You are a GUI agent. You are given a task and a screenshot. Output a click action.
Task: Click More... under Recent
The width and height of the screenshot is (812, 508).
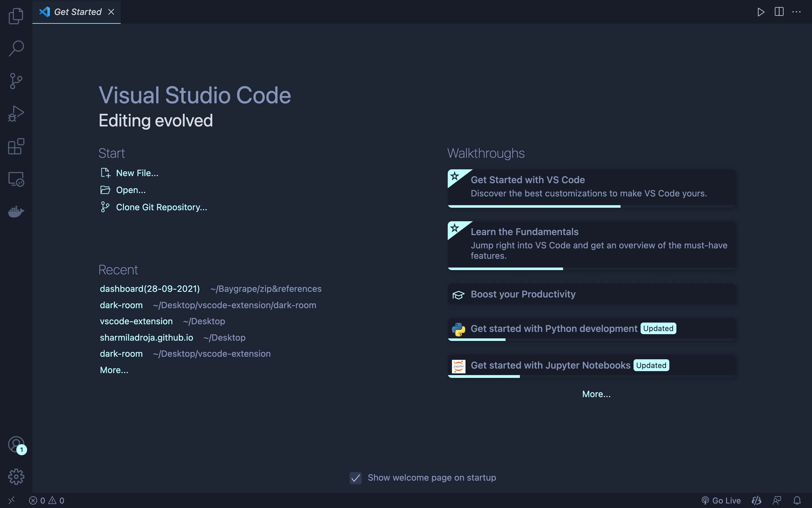click(114, 370)
